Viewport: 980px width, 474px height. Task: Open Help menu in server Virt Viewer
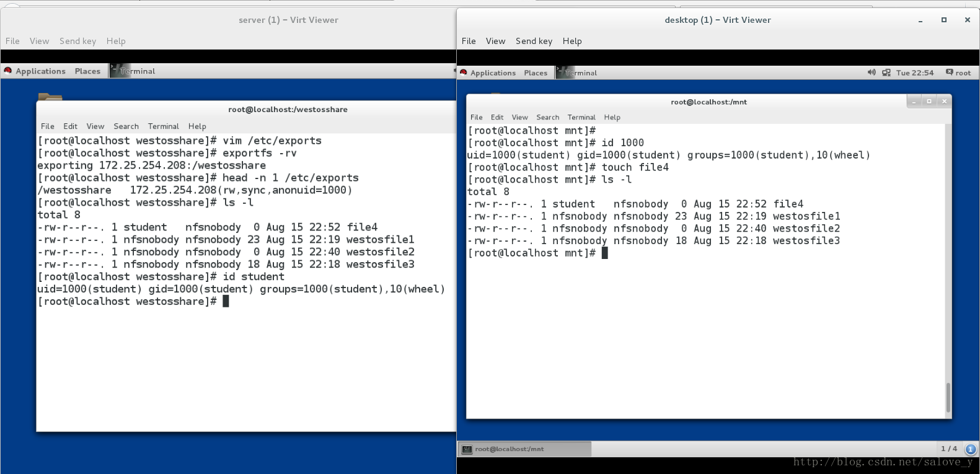point(116,41)
